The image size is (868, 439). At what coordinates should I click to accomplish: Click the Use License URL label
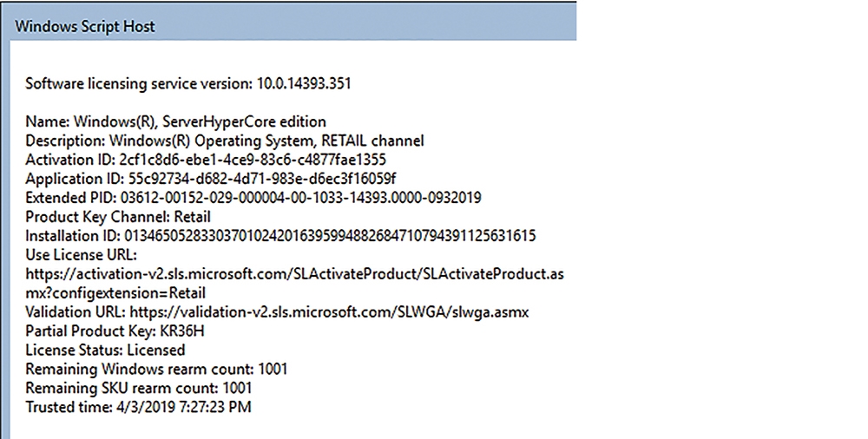coord(81,255)
